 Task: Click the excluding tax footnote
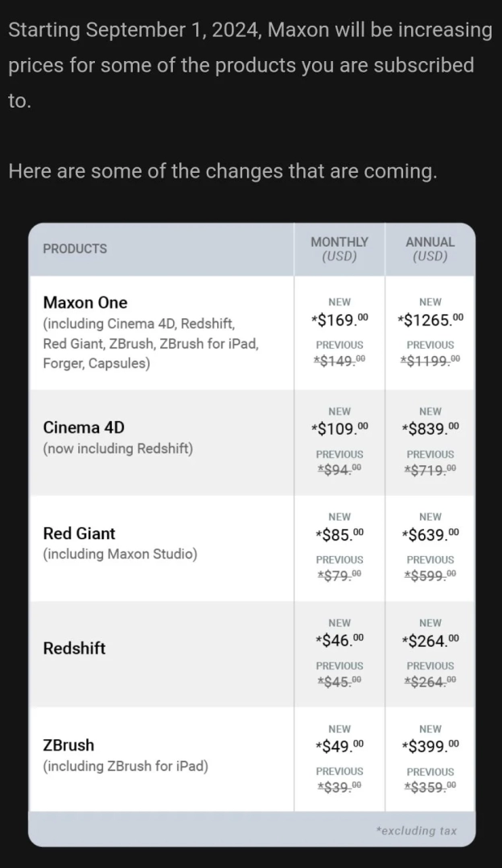417,830
